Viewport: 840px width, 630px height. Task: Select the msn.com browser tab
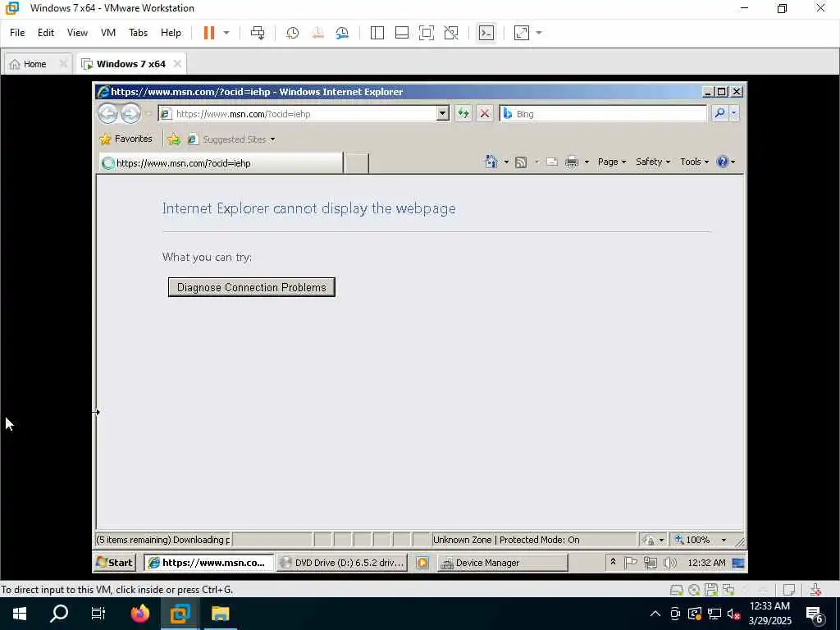tap(221, 163)
